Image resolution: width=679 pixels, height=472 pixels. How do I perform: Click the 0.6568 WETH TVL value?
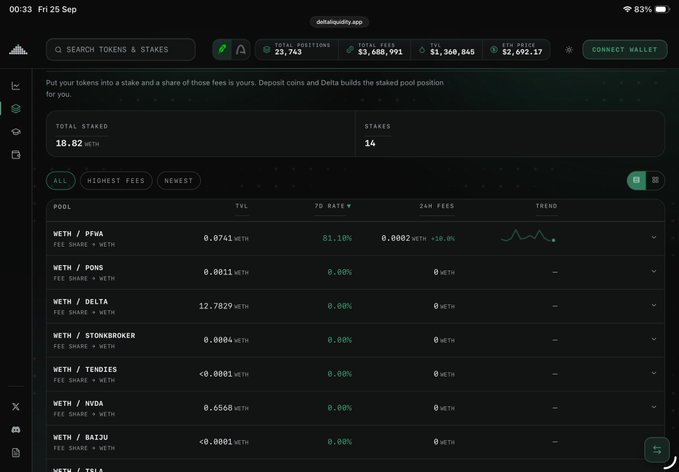coord(226,408)
